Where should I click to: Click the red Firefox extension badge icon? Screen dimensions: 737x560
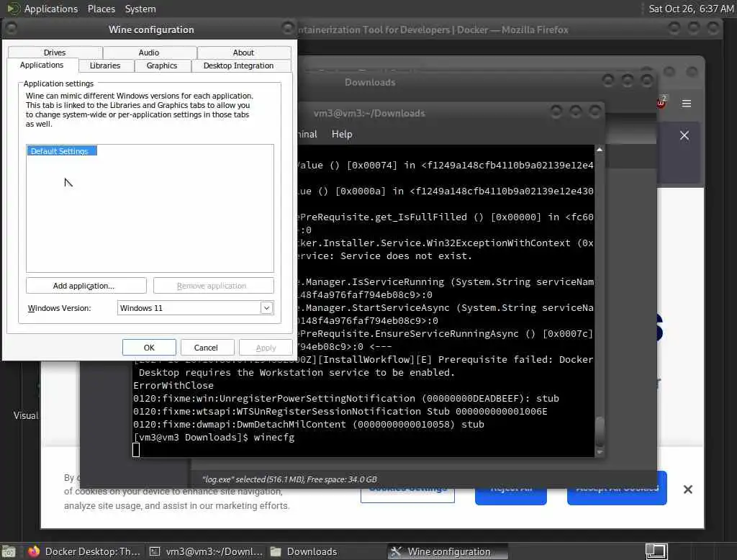click(661, 102)
